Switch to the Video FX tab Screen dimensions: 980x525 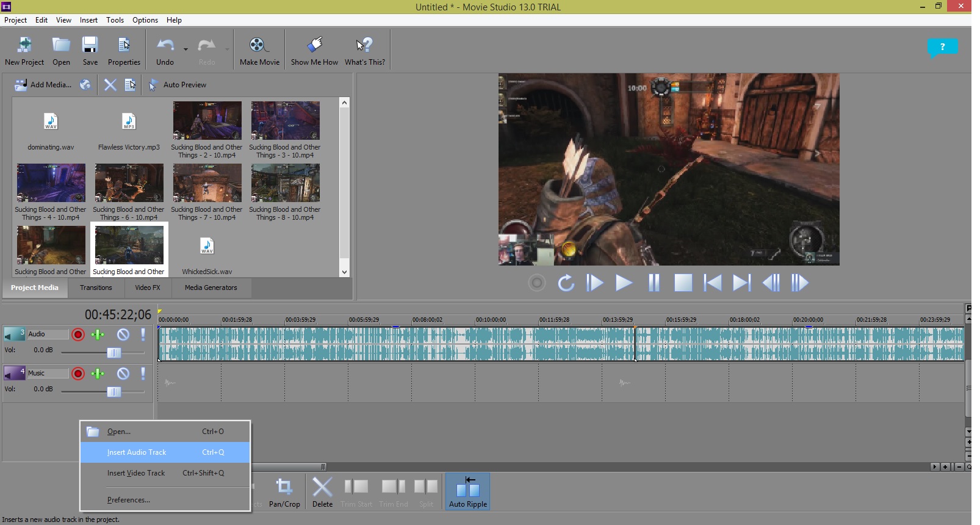click(x=148, y=288)
